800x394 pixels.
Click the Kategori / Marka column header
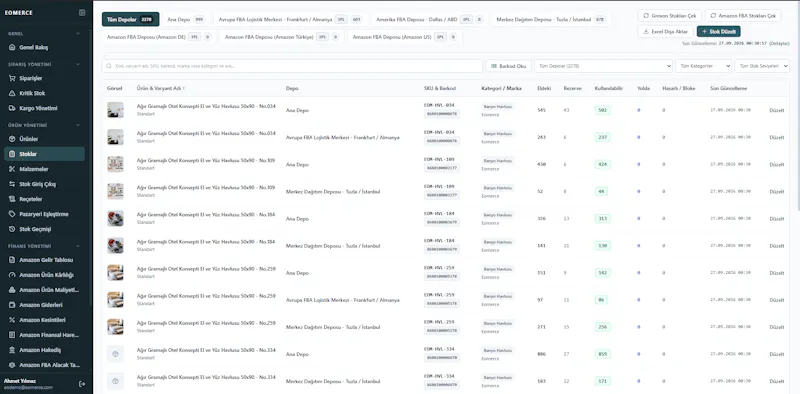tap(502, 88)
